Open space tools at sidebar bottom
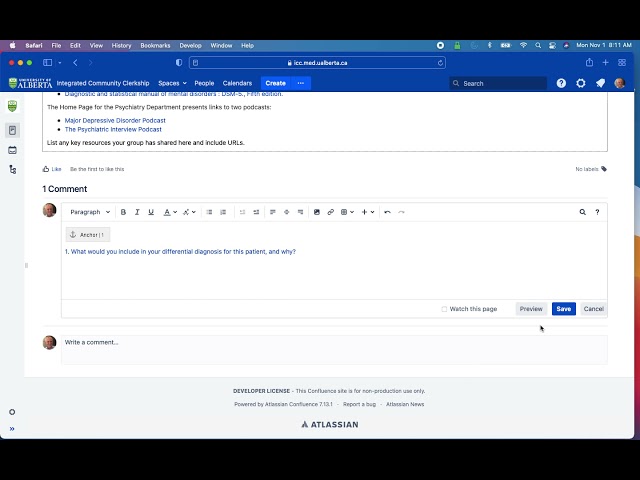 (x=12, y=412)
